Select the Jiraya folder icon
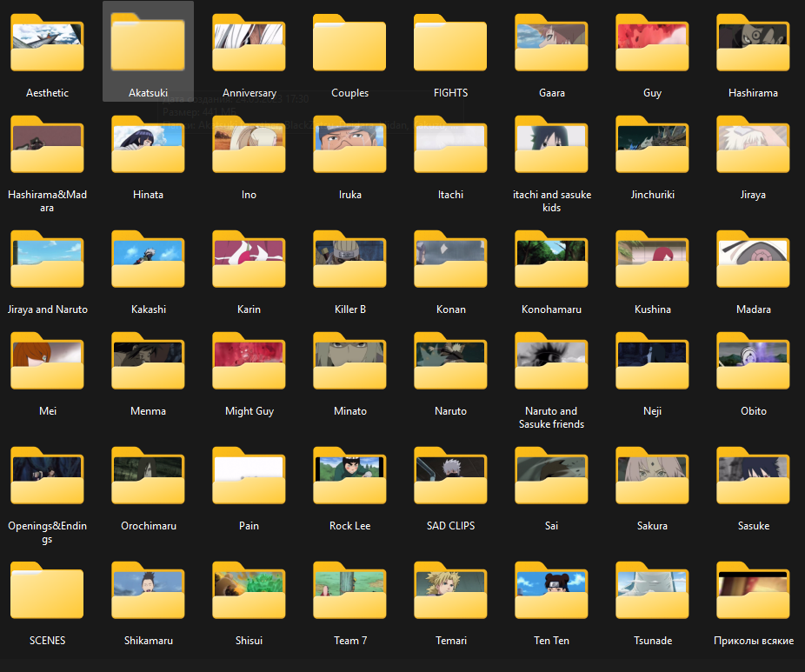 click(753, 144)
